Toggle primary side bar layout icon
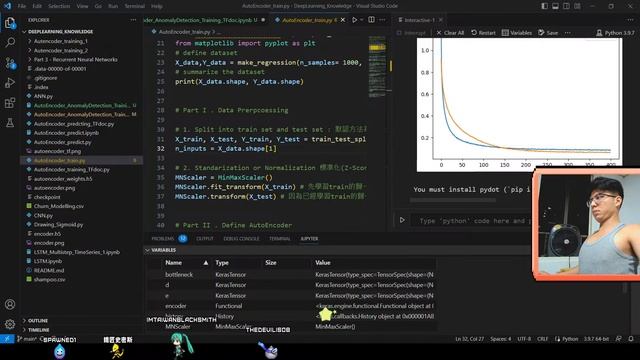640x360 pixels. pyautogui.click(x=544, y=6)
